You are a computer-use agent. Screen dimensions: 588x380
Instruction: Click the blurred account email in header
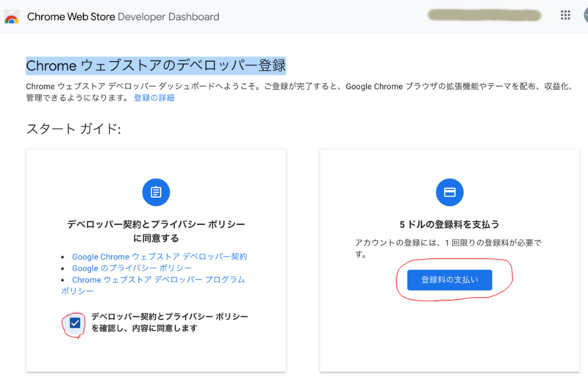pos(484,15)
